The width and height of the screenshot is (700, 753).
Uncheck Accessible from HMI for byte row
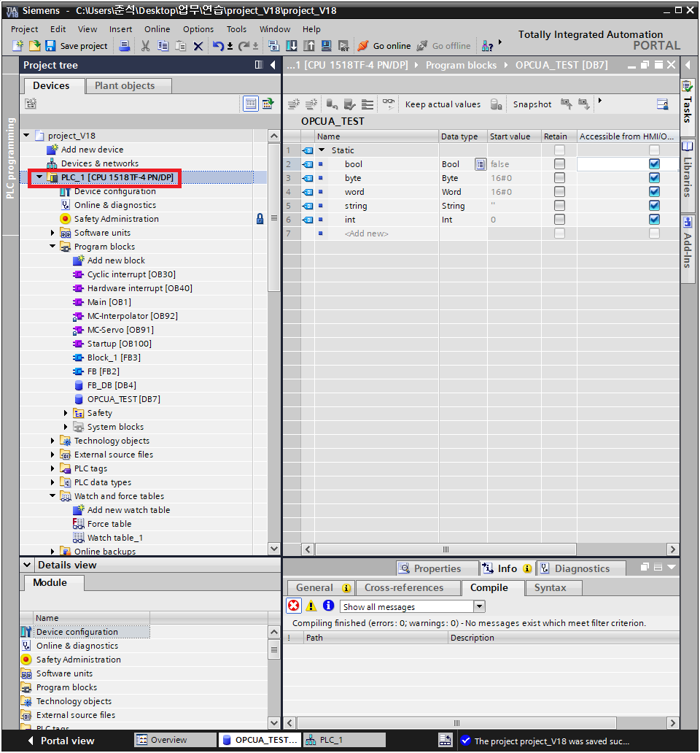[x=654, y=178]
